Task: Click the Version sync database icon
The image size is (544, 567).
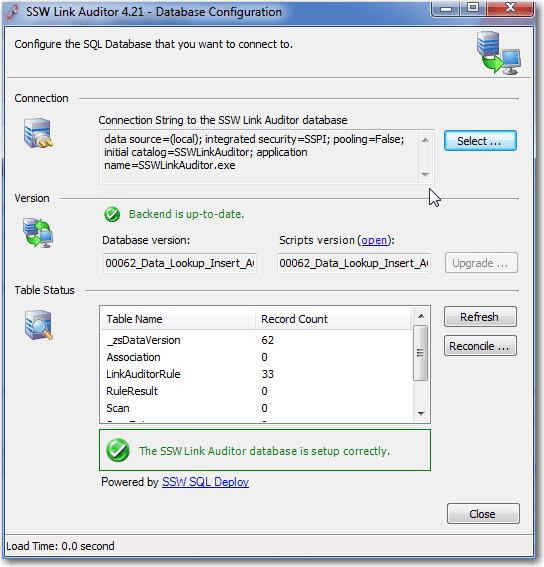Action: point(38,232)
